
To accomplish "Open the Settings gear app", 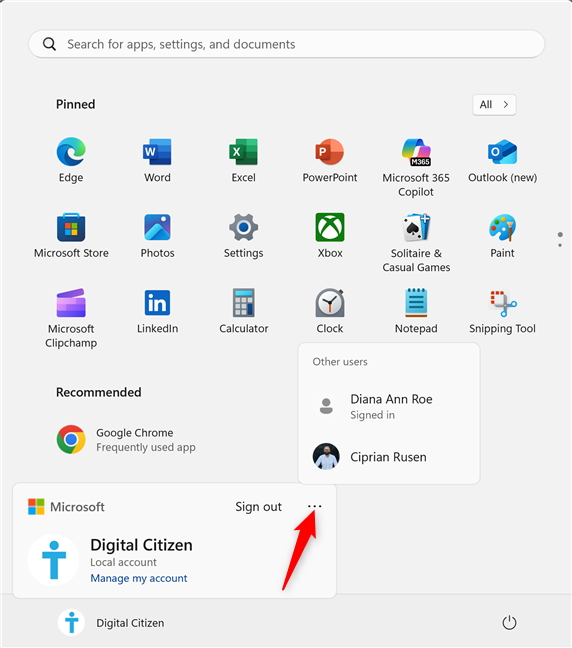I will pyautogui.click(x=243, y=236).
